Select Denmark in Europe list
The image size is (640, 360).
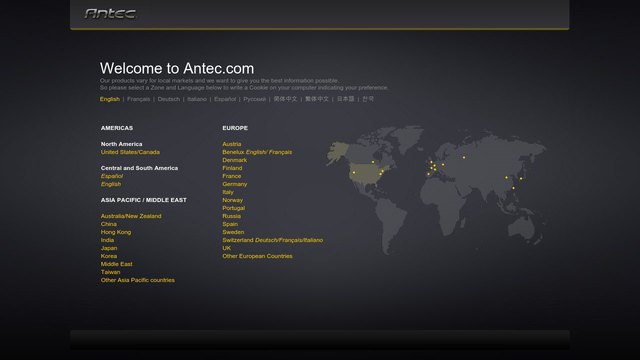(234, 160)
